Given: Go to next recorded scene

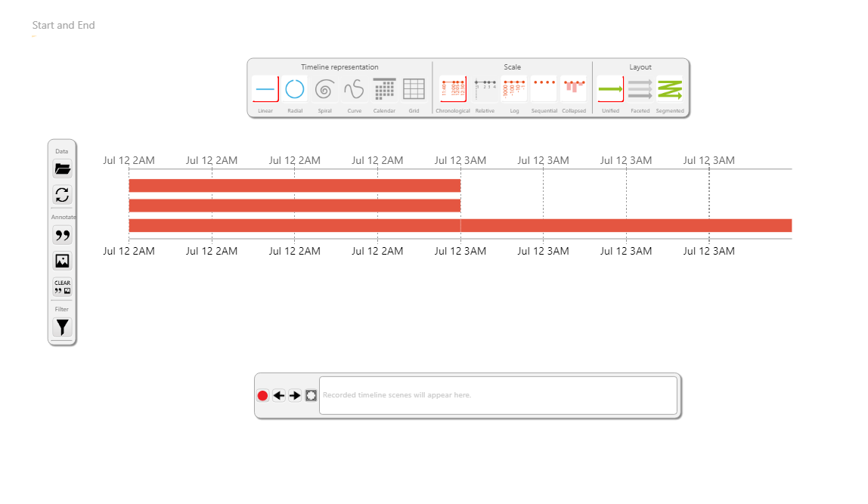Looking at the screenshot, I should pyautogui.click(x=295, y=395).
